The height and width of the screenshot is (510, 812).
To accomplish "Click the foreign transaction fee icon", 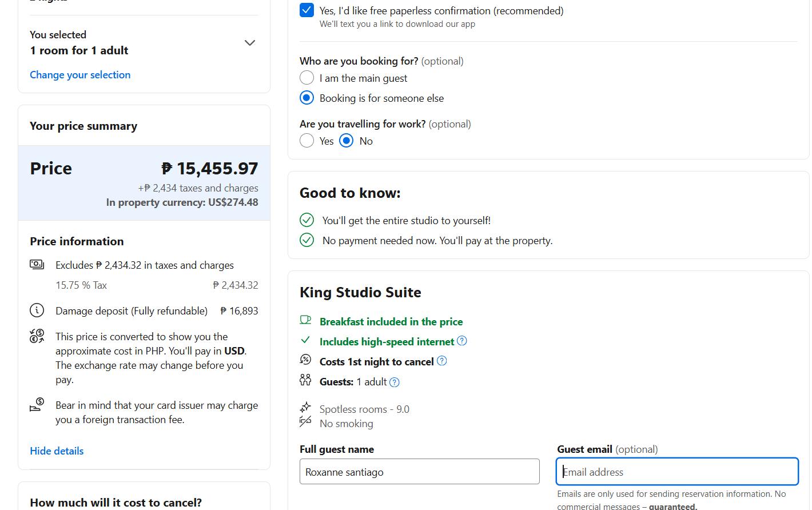I will coord(37,405).
